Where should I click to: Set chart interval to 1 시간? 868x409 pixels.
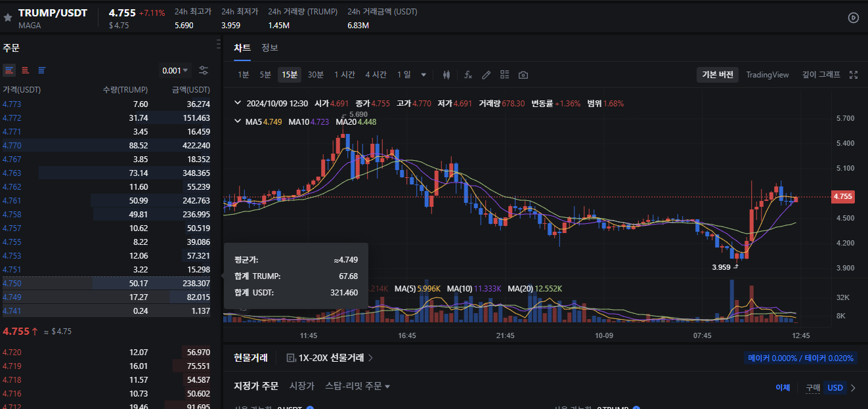click(344, 75)
